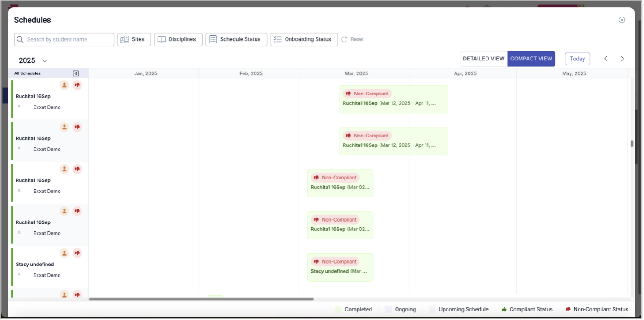Screen dimensions: 644x320
Task: Click the Non-Compliant badge on the top March event
Action: [367, 94]
